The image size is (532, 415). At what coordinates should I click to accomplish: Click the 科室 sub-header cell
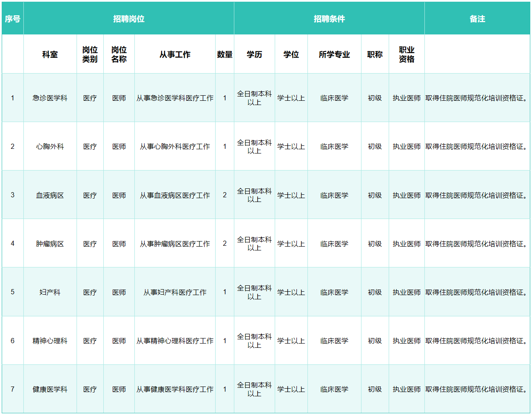point(50,54)
